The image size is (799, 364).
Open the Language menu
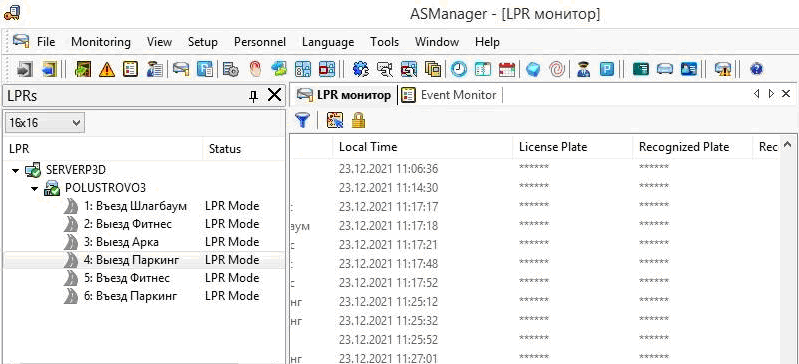click(x=328, y=42)
